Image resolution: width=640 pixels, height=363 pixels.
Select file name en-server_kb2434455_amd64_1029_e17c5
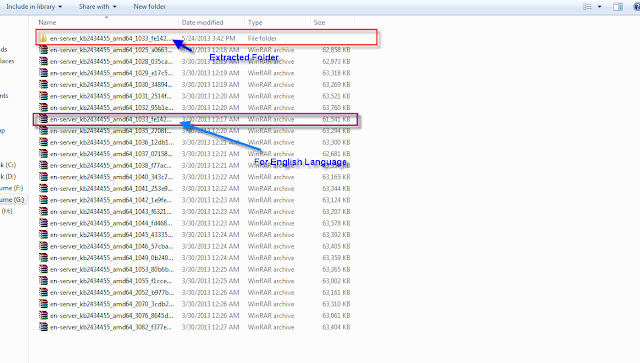click(x=111, y=73)
